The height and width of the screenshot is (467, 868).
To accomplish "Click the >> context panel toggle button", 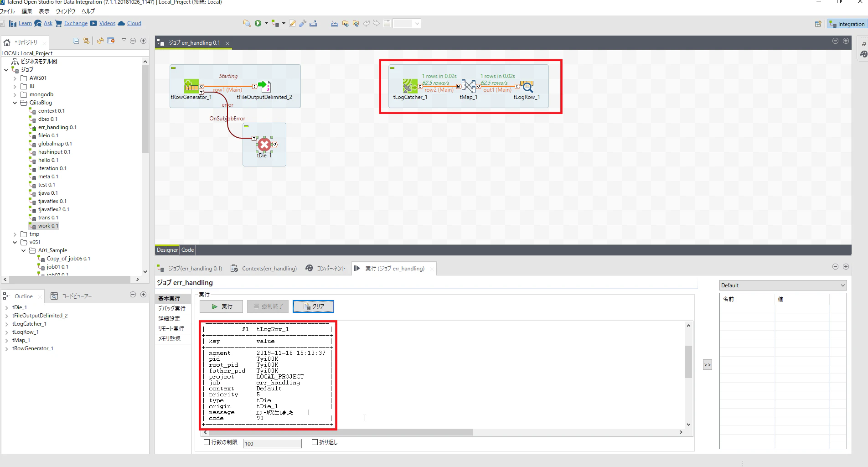I will click(x=707, y=365).
